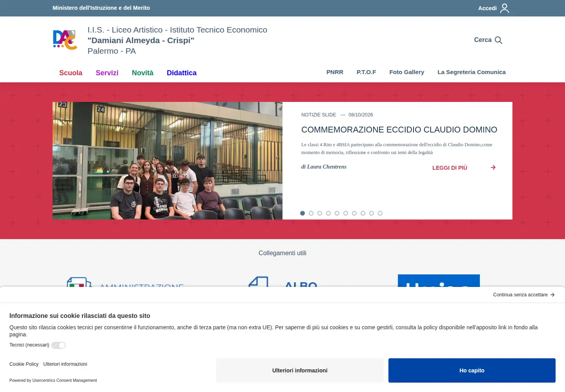Click the large Ulteriori informazioni button

300,370
